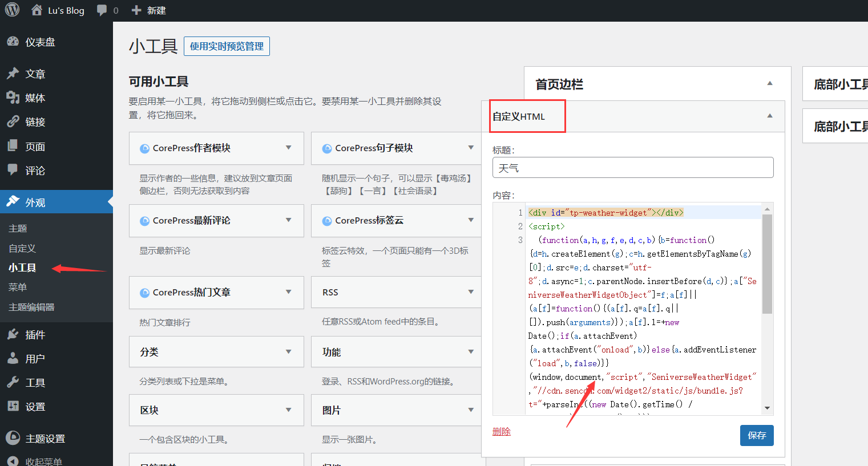868x466 pixels.
Task: Click CorePress作者模块 widget logo icon
Action: (x=145, y=148)
